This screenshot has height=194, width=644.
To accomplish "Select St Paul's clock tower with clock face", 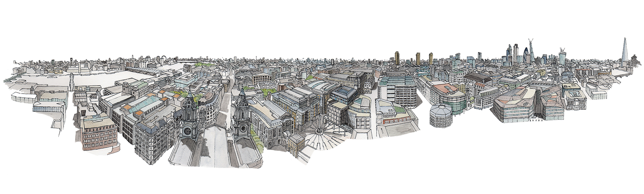I will 189,114.
